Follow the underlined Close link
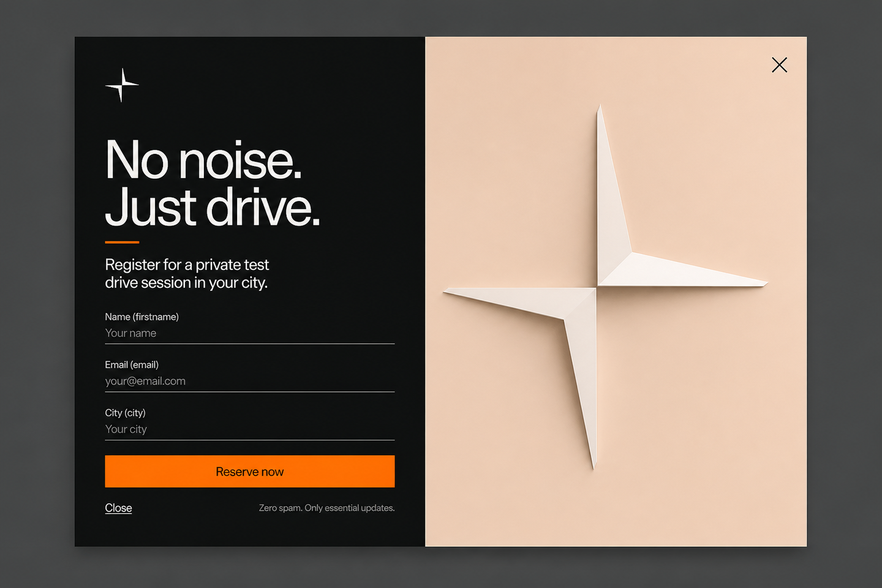Image resolution: width=882 pixels, height=588 pixels. point(118,508)
